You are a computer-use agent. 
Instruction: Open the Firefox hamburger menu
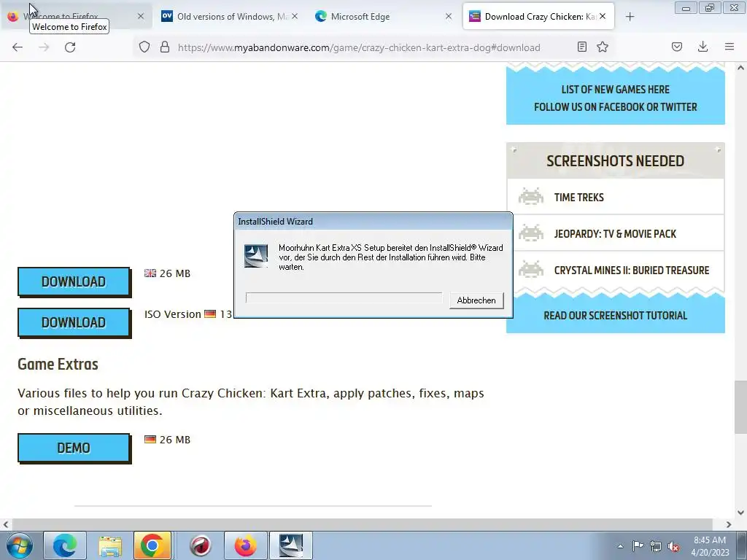click(x=729, y=47)
